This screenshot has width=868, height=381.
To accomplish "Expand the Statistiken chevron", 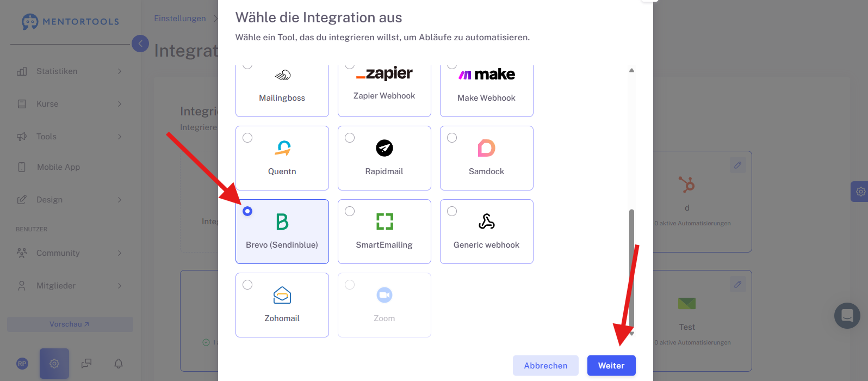I will tap(120, 71).
